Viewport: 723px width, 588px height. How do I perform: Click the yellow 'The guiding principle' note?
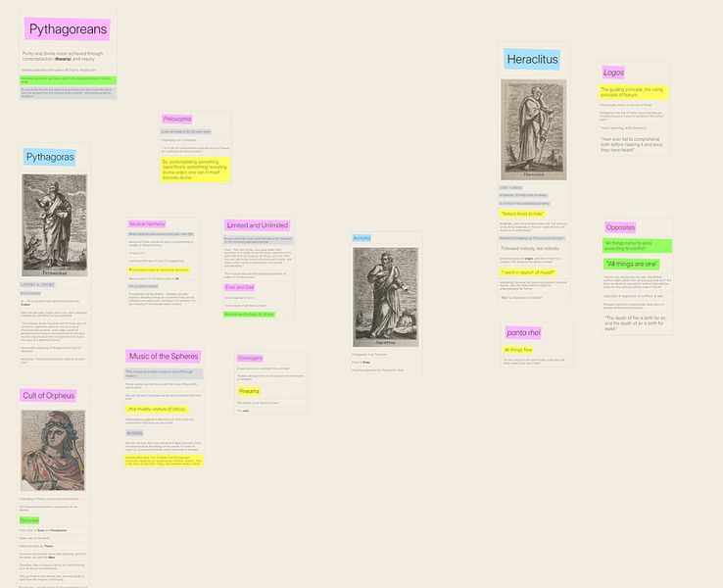tap(634, 92)
